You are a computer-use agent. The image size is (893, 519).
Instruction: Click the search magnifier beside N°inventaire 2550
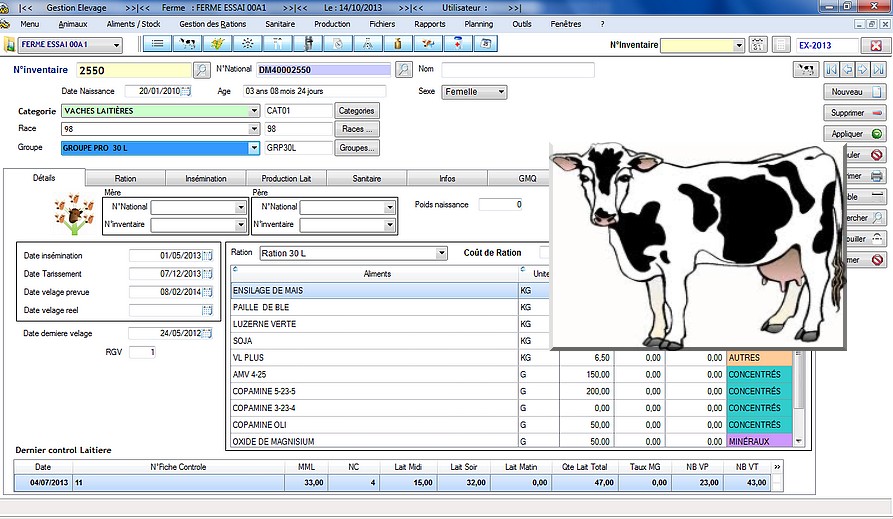point(201,70)
